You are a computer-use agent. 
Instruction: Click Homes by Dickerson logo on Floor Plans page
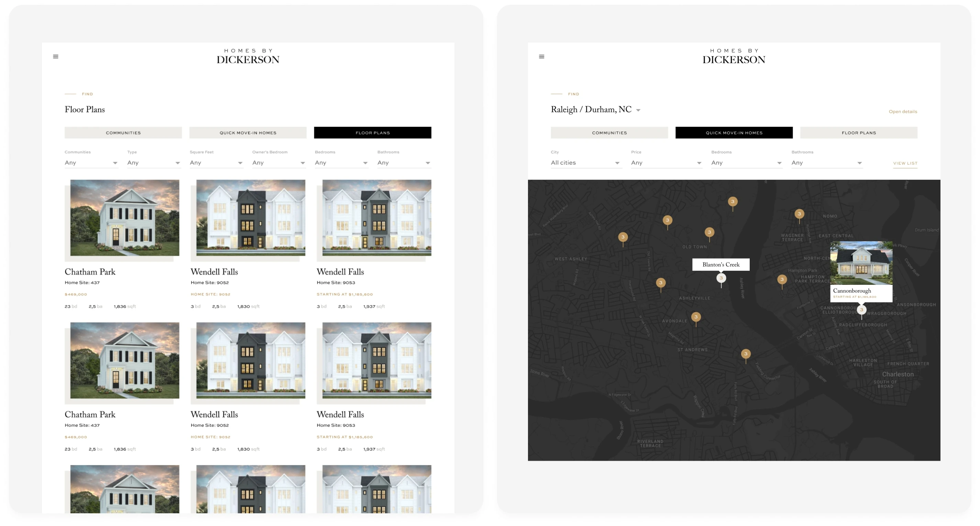point(248,56)
